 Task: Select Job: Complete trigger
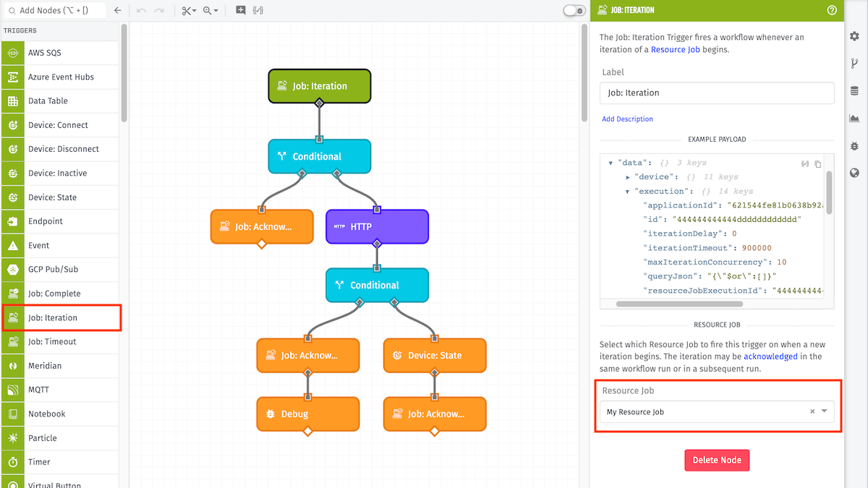[x=59, y=294]
